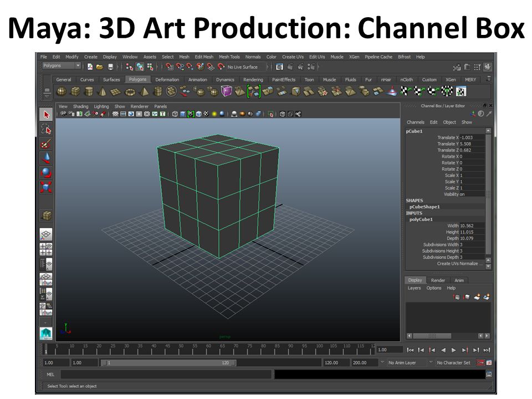Select the arrow Select tool in toolbox

[46, 114]
